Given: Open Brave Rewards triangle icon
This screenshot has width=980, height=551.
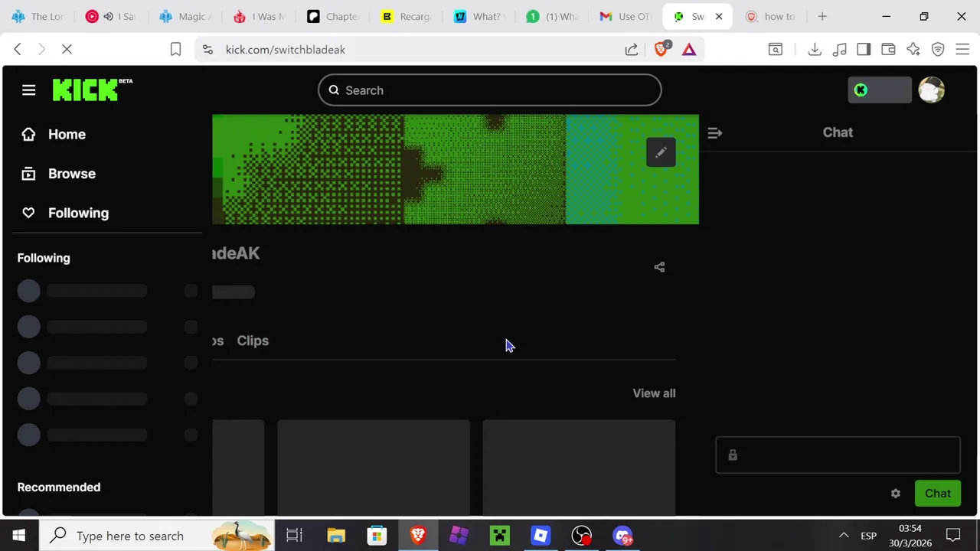Looking at the screenshot, I should [689, 50].
